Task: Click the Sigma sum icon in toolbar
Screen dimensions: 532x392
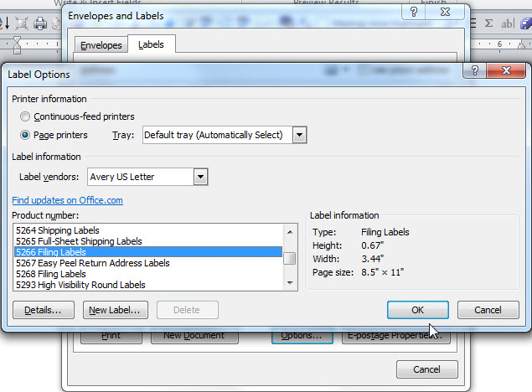Action: pos(488,23)
